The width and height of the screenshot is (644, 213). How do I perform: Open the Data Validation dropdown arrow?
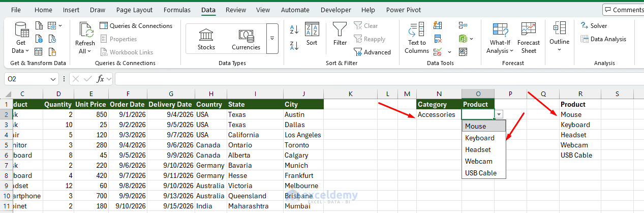point(450,52)
